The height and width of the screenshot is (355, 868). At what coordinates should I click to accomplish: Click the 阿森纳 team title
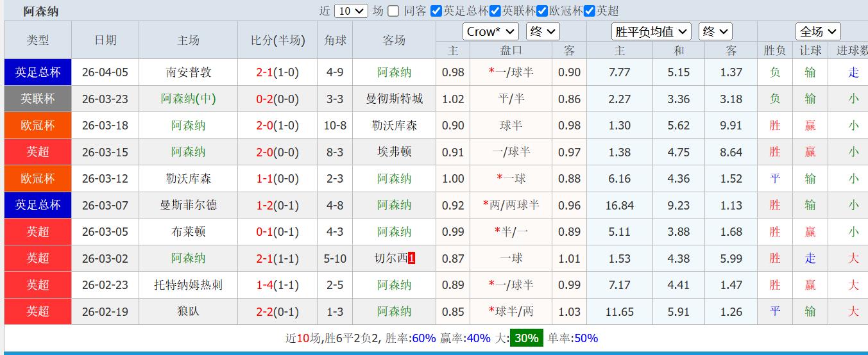[x=41, y=12]
